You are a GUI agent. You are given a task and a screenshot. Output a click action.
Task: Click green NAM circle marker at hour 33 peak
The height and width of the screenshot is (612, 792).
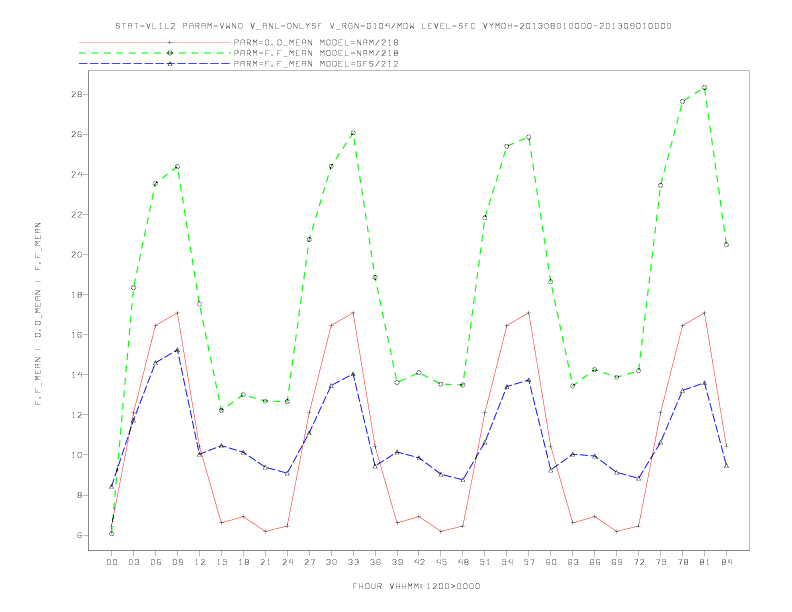point(353,133)
